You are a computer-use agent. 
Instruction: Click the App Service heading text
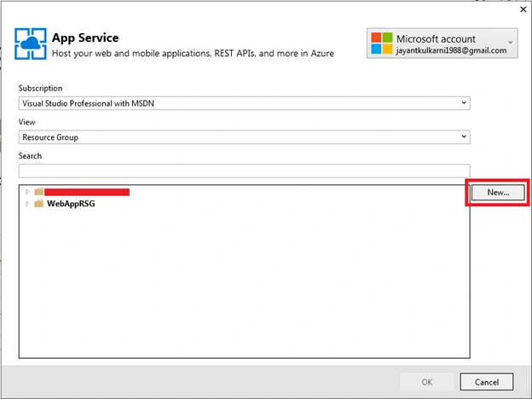[x=85, y=38]
